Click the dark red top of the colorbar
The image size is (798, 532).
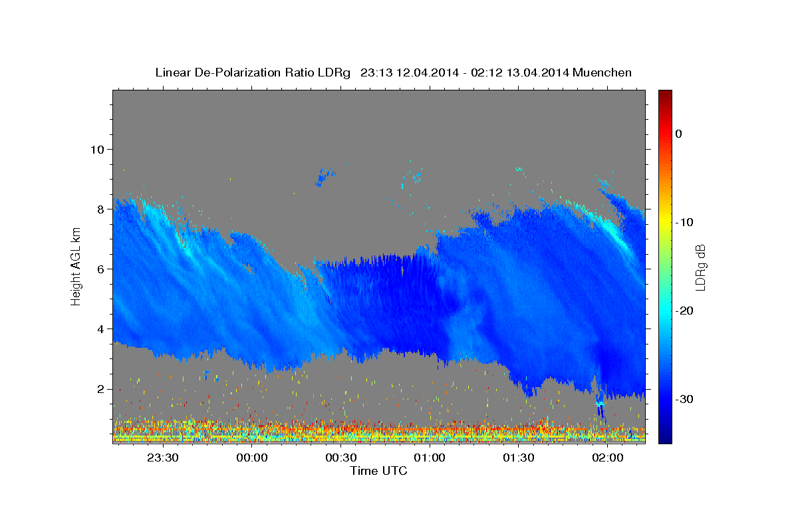coord(665,94)
